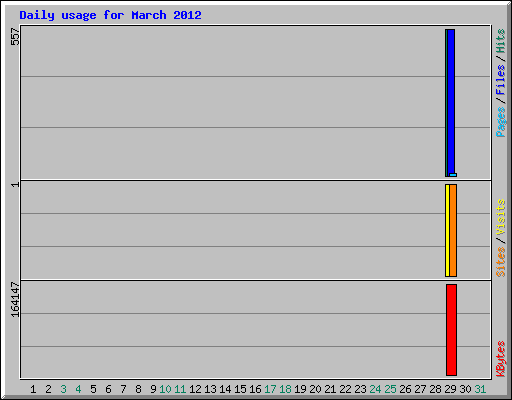Image resolution: width=512 pixels, height=400 pixels.
Task: Click day 16 on the x-axis
Action: point(255,389)
